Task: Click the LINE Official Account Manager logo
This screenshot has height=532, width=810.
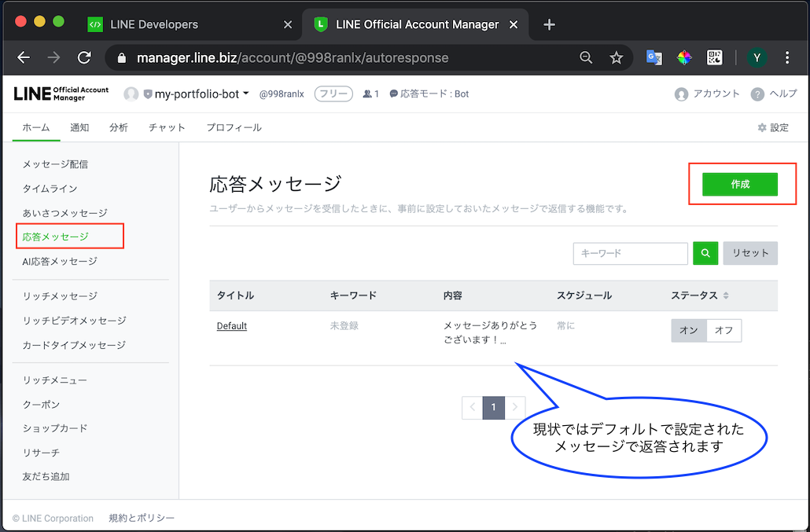Action: [x=61, y=94]
